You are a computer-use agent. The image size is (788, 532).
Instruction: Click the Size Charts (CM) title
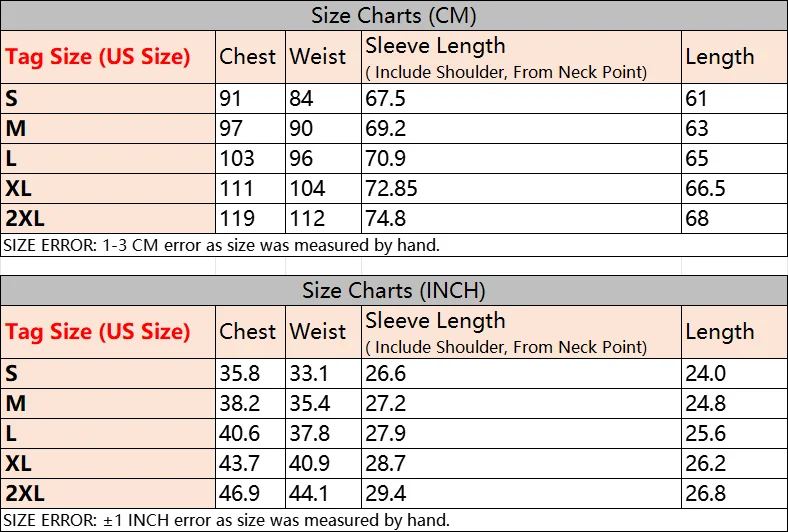click(393, 16)
